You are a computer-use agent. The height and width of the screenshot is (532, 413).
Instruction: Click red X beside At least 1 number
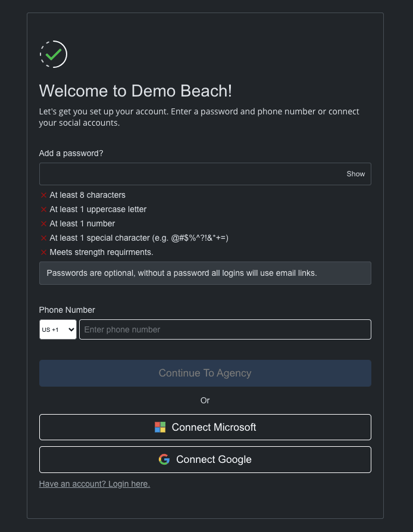43,223
